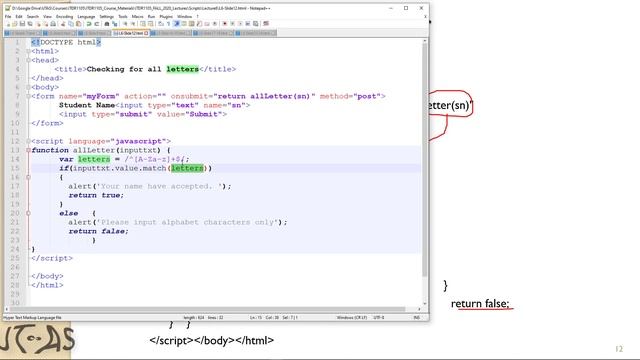The height and width of the screenshot is (360, 640).
Task: Open the User Defined Language icon
Action: pos(184,24)
